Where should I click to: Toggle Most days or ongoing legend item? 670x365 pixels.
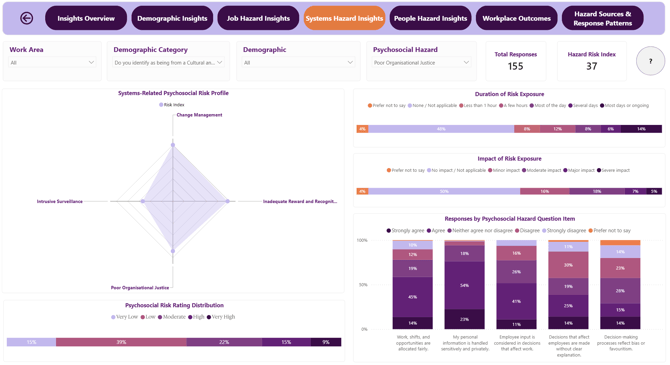coord(624,105)
